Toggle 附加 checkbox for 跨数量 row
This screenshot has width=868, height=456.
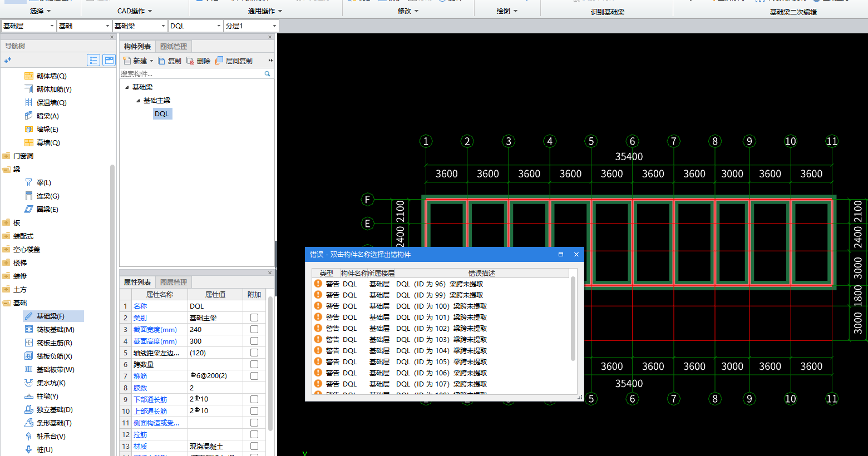coord(254,364)
